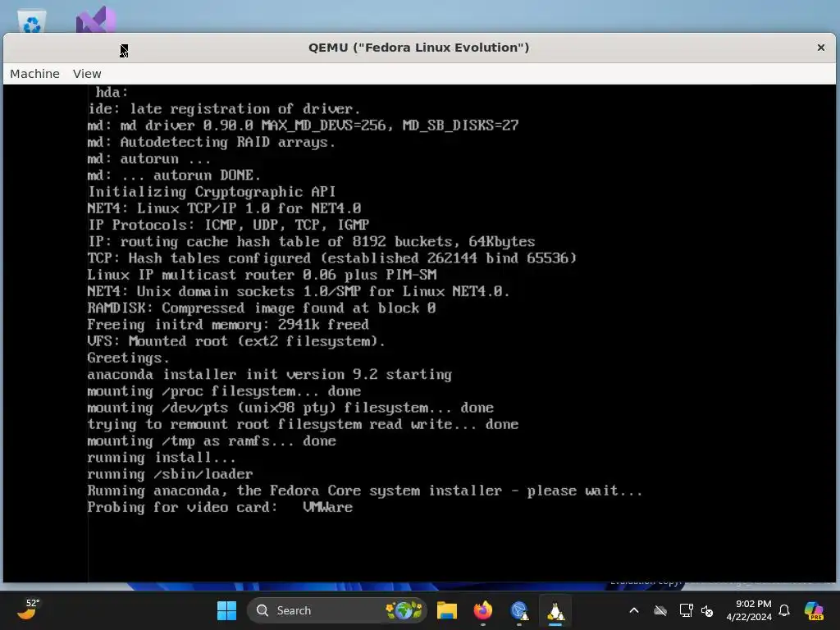
Task: Click the "mounting /tmp as ramfs... done" line
Action: pyautogui.click(x=212, y=441)
